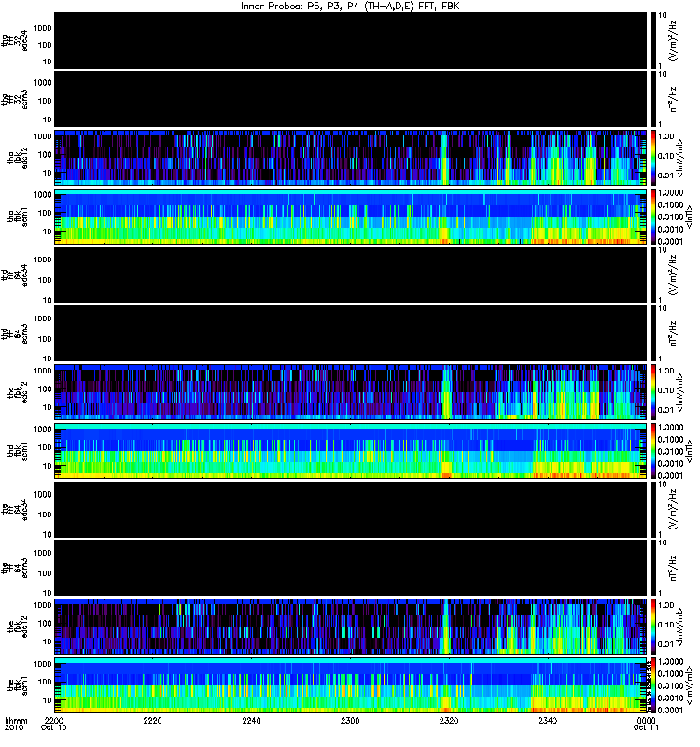Image resolution: width=700 pixels, height=747 pixels.
Task: Click the '2240' time tick label
Action: (x=251, y=720)
